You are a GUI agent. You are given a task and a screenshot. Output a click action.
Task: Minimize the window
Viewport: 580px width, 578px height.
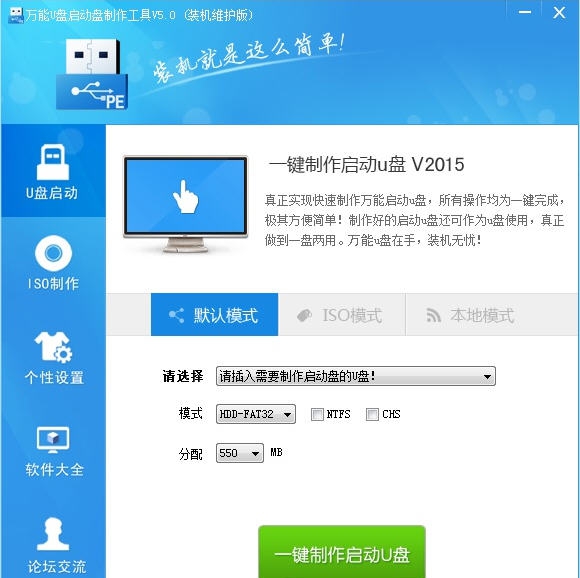[525, 13]
